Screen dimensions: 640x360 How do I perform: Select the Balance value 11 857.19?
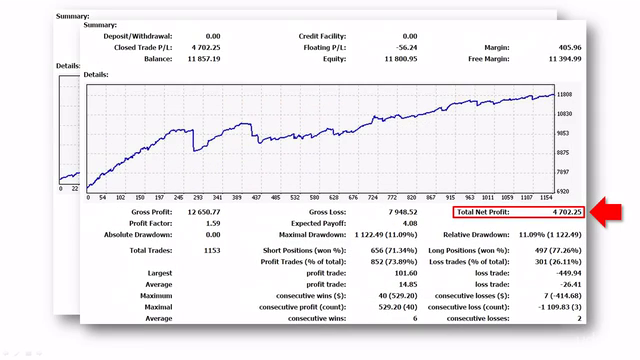pyautogui.click(x=204, y=59)
